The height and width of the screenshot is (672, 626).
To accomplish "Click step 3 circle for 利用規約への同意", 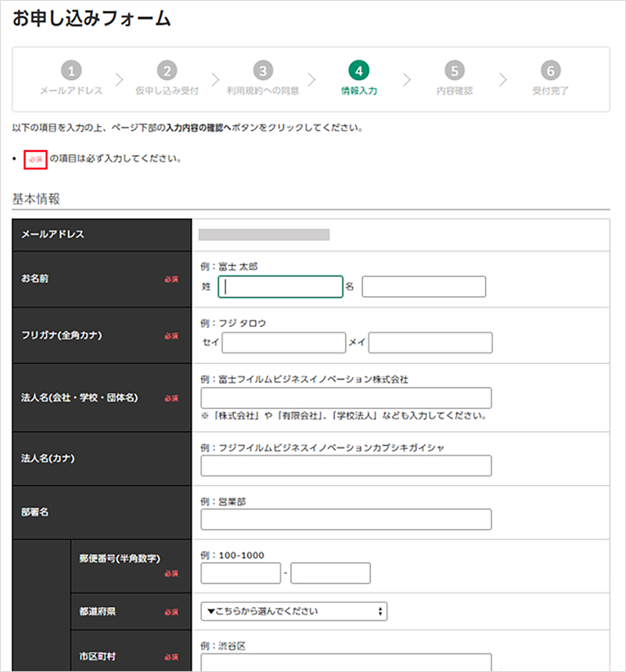I will point(263,70).
